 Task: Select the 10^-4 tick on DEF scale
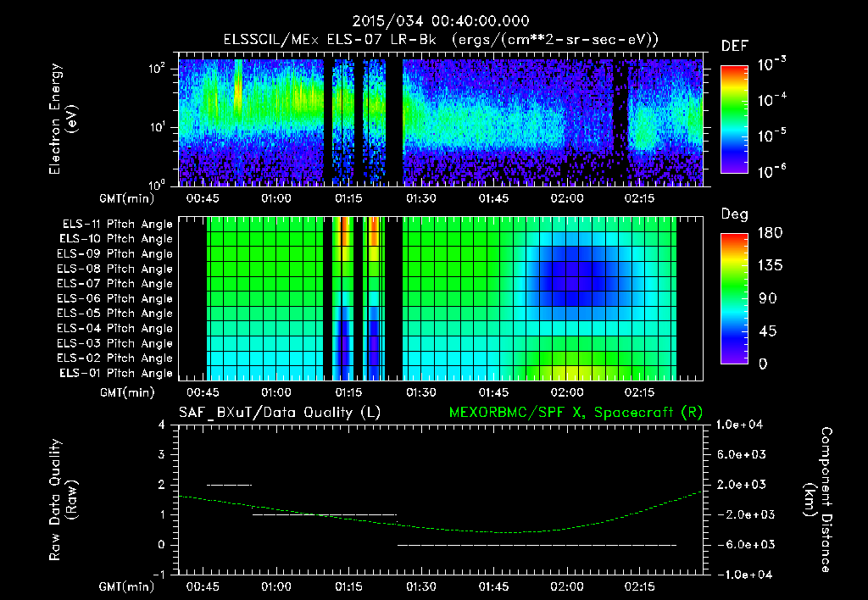[771, 100]
